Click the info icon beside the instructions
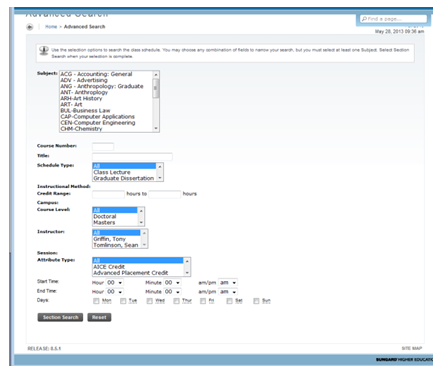Image resolution: width=444 pixels, height=377 pixels. point(44,50)
